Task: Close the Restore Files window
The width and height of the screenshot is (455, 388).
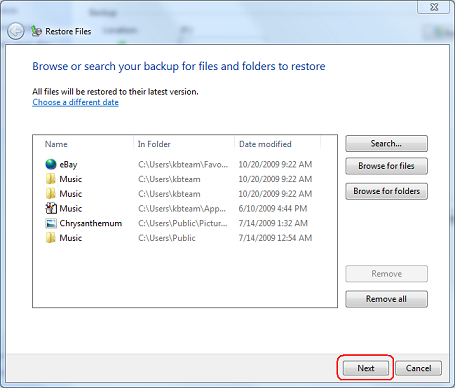Action: click(x=433, y=7)
